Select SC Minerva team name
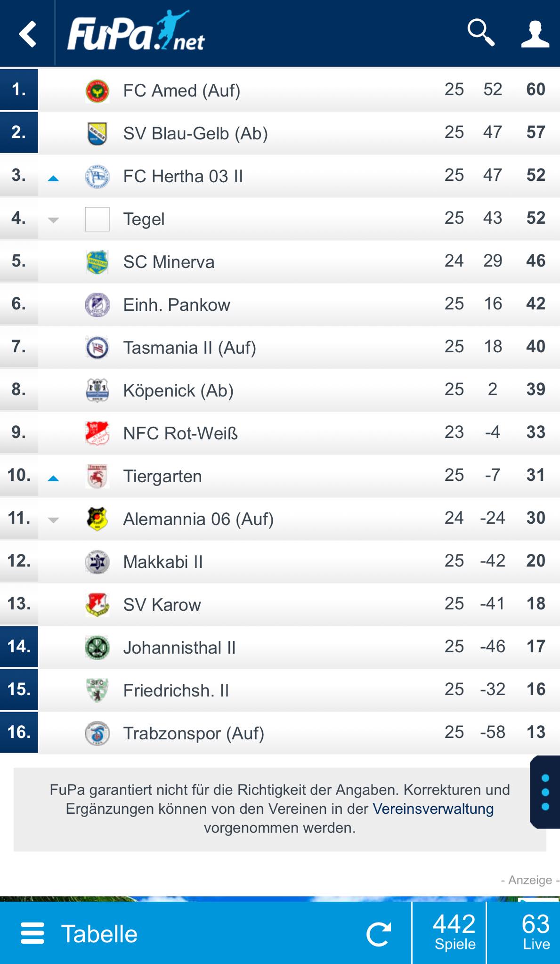560x964 pixels. pyautogui.click(x=169, y=262)
